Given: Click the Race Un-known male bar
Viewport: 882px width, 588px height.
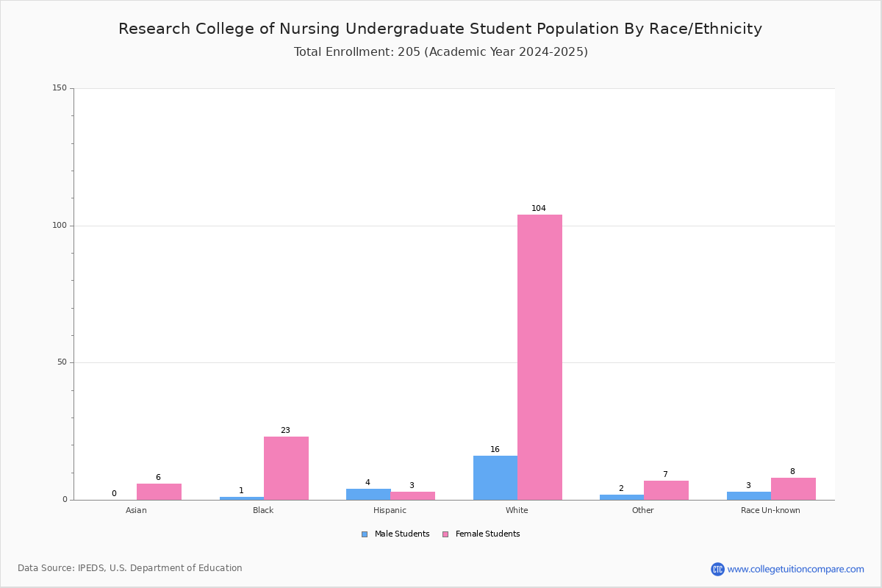Looking at the screenshot, I should [x=749, y=495].
